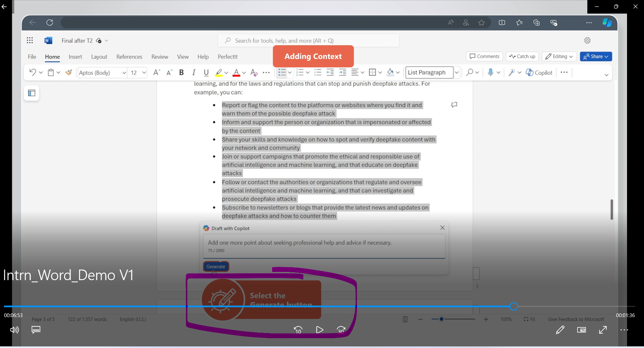Viewport: 644px width, 348px height.
Task: Expand the font size dropdown
Action: coord(144,72)
